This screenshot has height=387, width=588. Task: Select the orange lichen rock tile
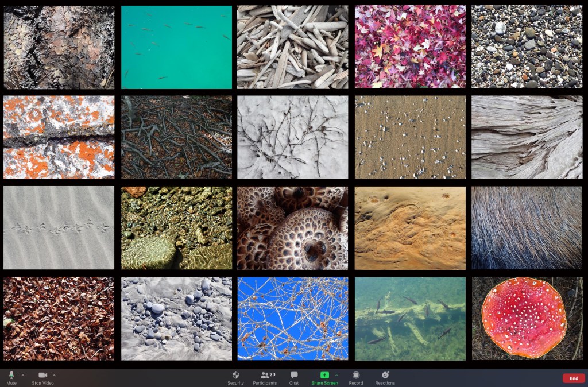pyautogui.click(x=59, y=137)
